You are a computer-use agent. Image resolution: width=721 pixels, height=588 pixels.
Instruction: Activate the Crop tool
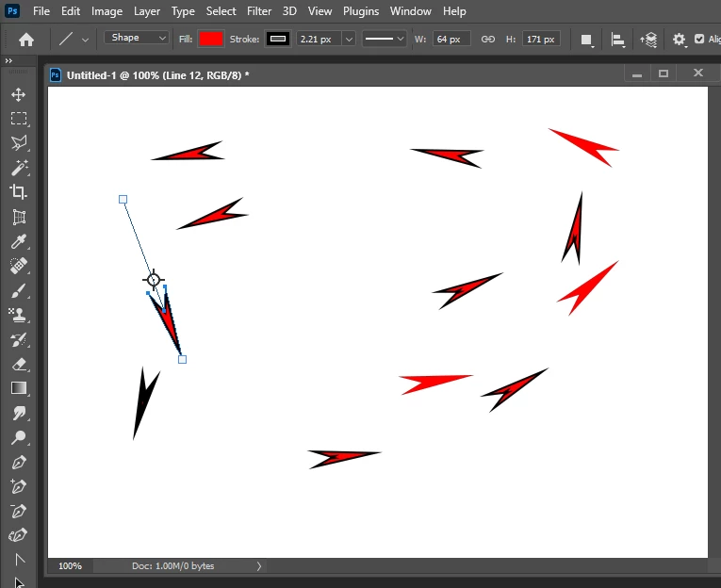[19, 191]
